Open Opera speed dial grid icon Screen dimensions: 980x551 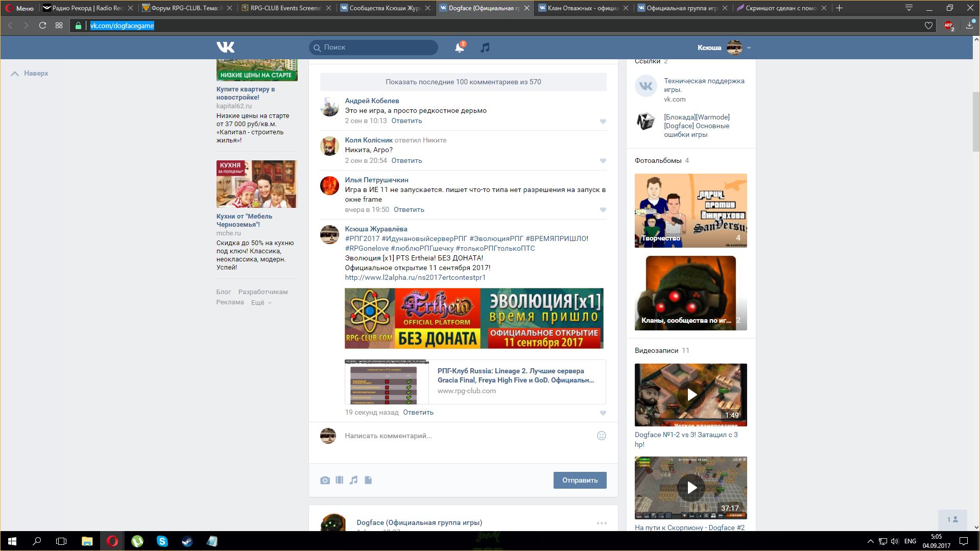(x=59, y=26)
